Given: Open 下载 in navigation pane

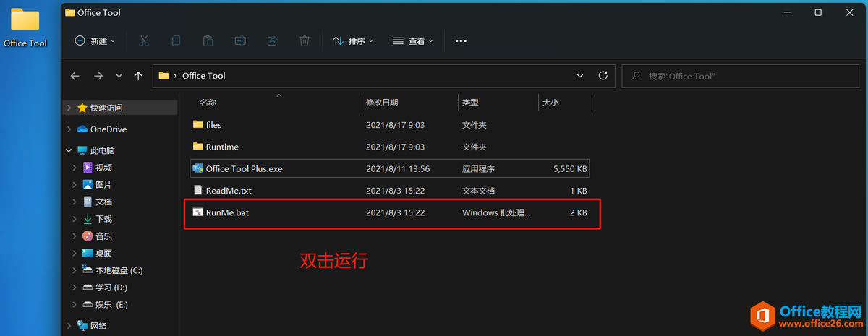Looking at the screenshot, I should pyautogui.click(x=103, y=219).
